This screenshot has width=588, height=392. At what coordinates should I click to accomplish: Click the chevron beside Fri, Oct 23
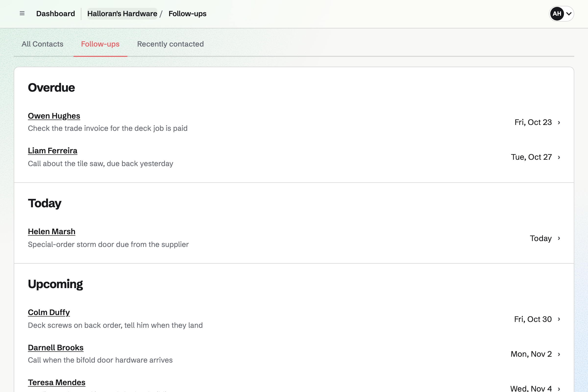pyautogui.click(x=559, y=122)
